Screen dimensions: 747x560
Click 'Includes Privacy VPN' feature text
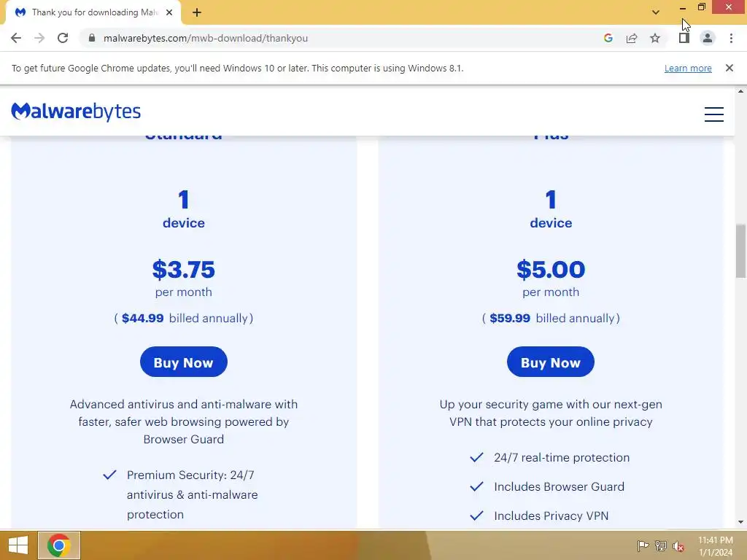(551, 516)
